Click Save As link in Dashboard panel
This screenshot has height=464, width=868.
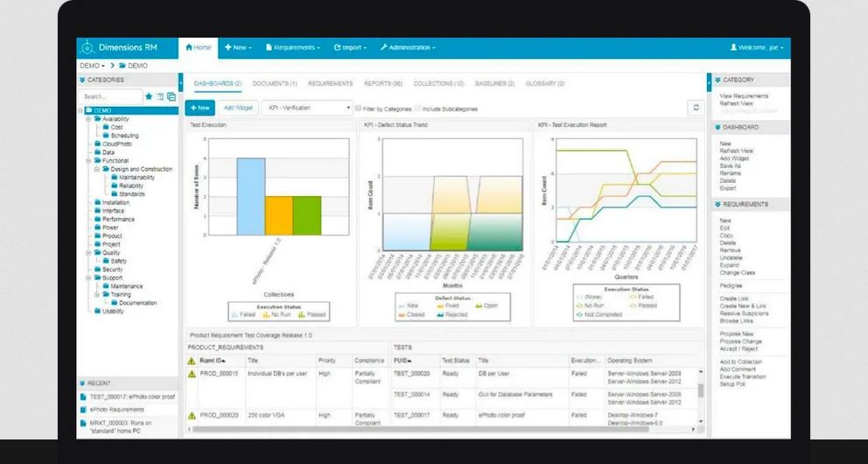[x=730, y=166]
